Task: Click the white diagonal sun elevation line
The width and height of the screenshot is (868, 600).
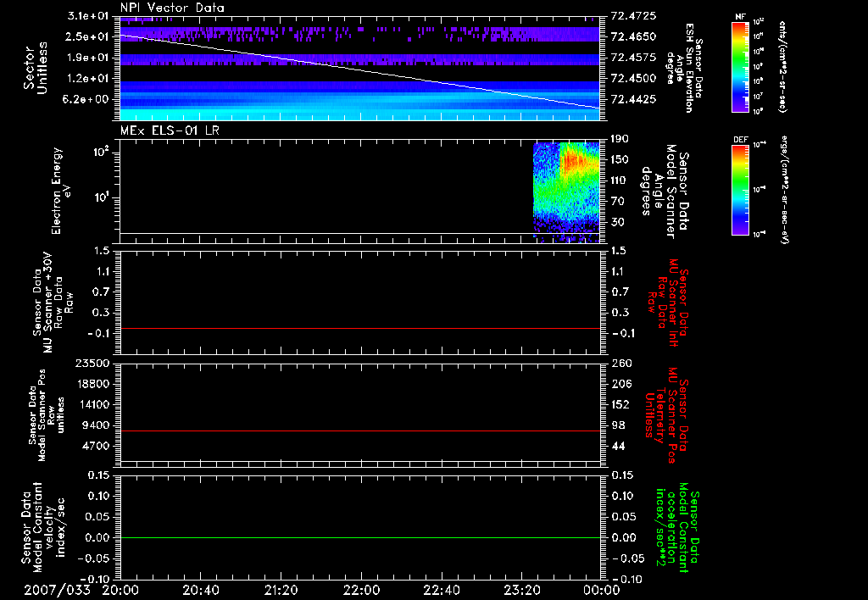Action: coord(359,71)
